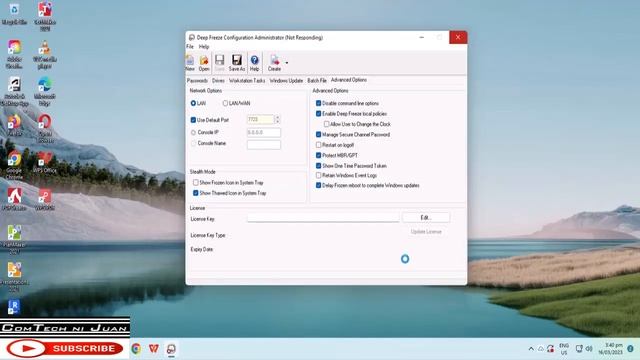Screen dimensions: 640x360
Task: Click the blue notification badge icon
Action: (630, 349)
